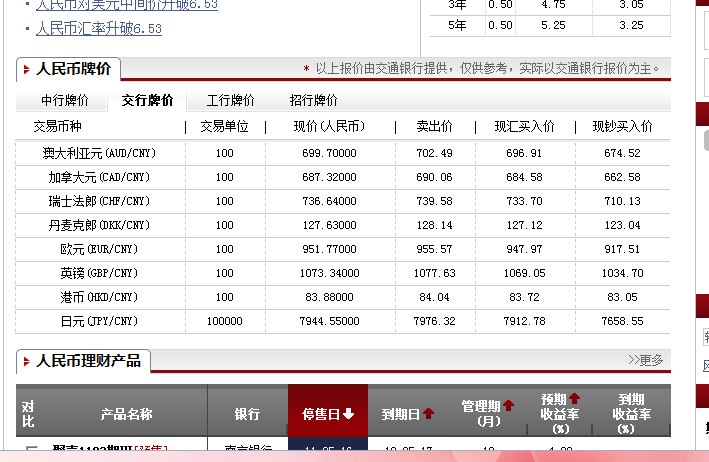Open the 人民币对美元中间价升破6.53 link
The image size is (709, 462).
[126, 5]
